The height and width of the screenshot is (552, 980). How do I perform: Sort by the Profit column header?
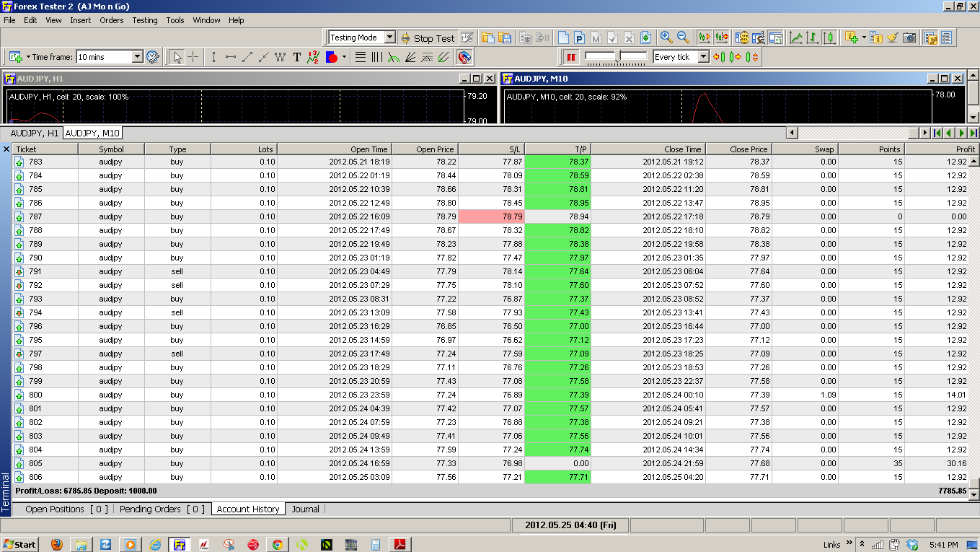pyautogui.click(x=940, y=149)
